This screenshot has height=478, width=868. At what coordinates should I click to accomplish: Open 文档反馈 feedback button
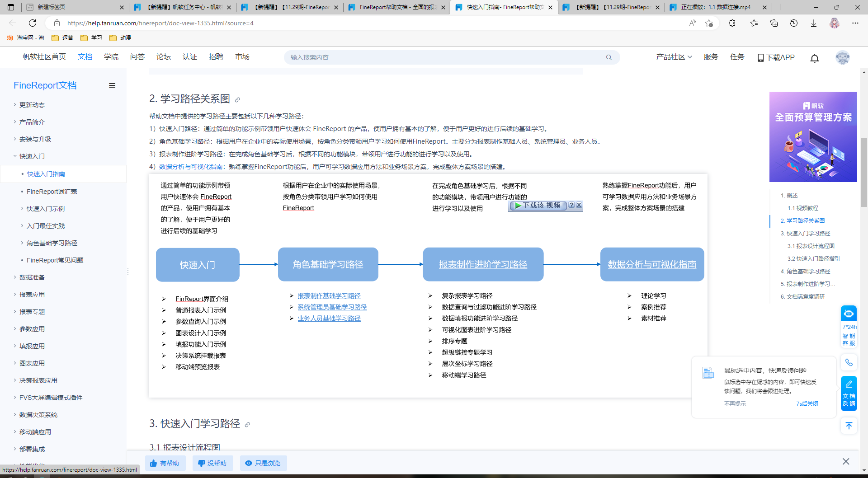(849, 393)
